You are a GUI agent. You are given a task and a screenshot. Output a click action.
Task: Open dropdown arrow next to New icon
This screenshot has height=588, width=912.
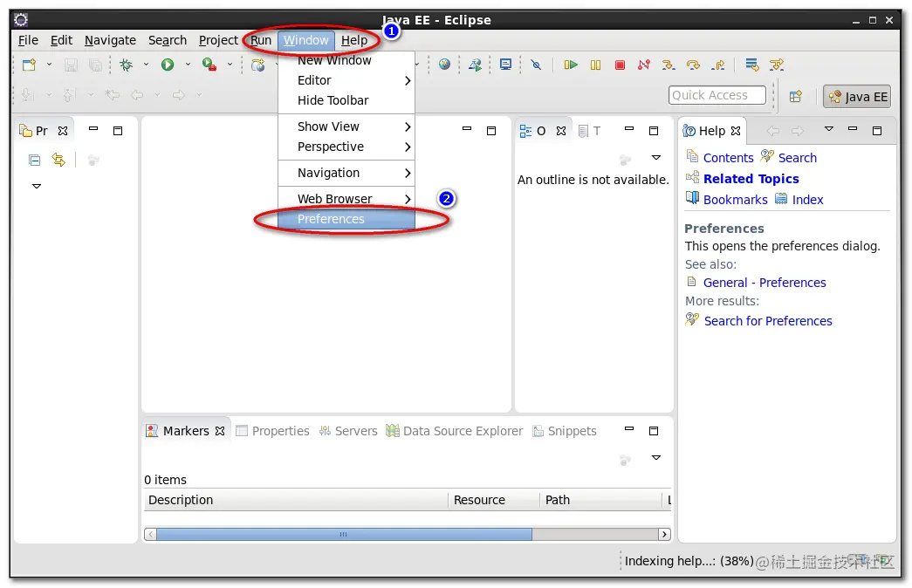(50, 65)
